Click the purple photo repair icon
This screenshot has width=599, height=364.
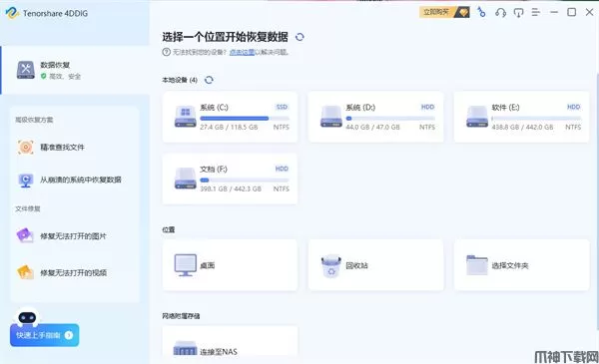25,235
